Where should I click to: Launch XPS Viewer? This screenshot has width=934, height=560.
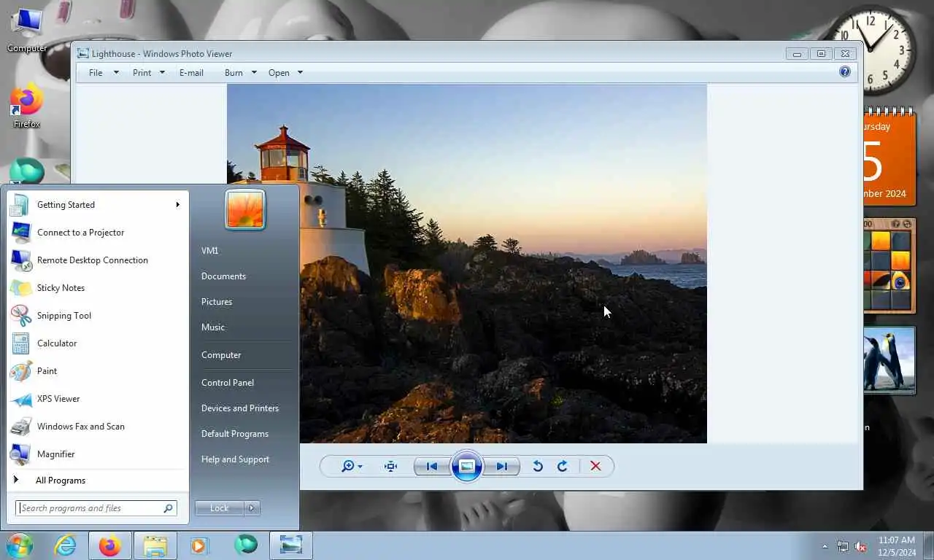[x=98, y=399]
